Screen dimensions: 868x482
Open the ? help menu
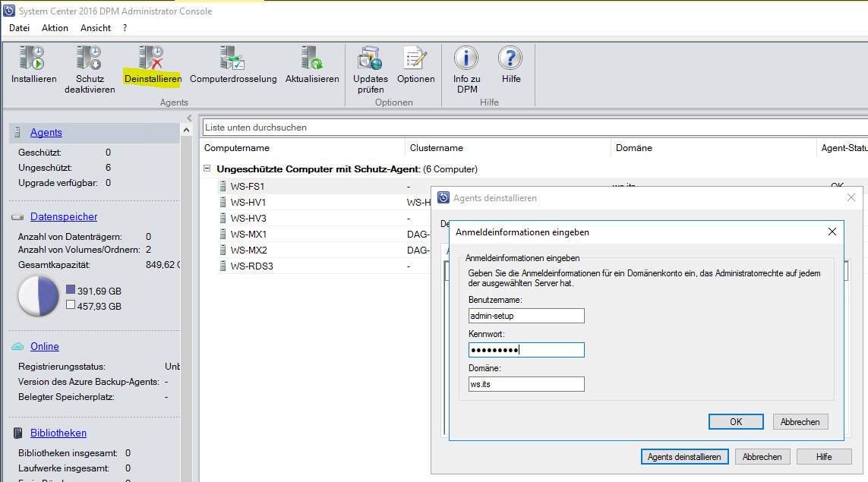pyautogui.click(x=125, y=27)
